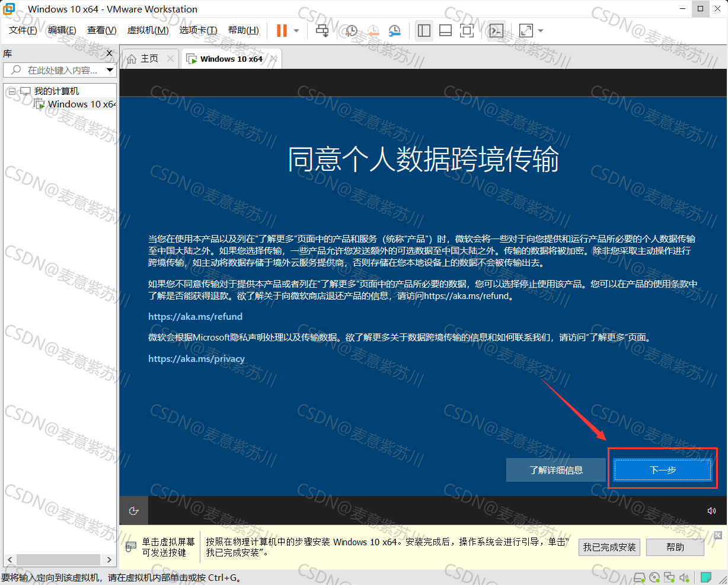Screen dimensions: 728x585
Task: Collapse the 我的计算机 tree node
Action: point(12,91)
